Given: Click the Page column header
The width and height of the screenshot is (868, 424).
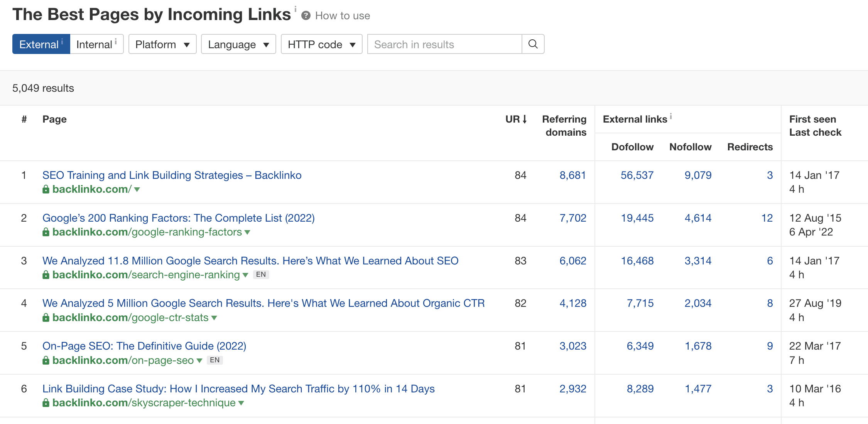Looking at the screenshot, I should point(54,119).
